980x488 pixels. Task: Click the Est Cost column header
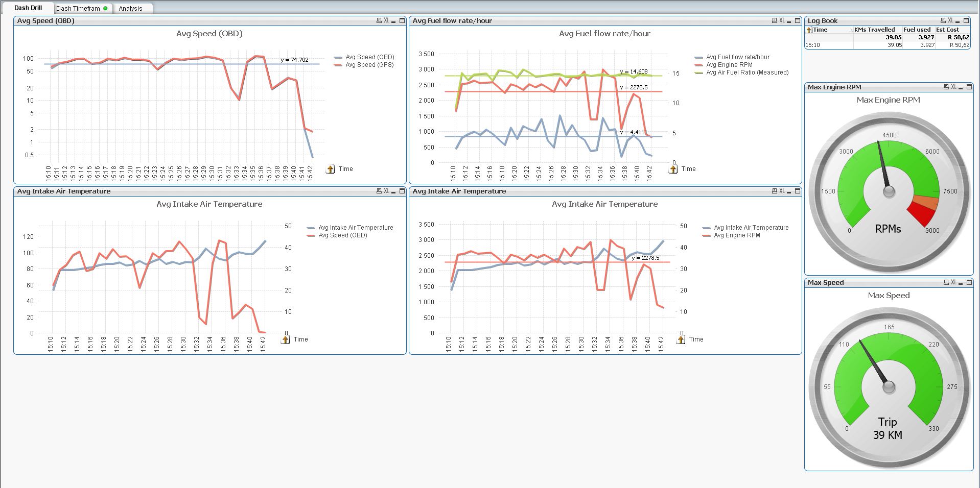pos(947,30)
